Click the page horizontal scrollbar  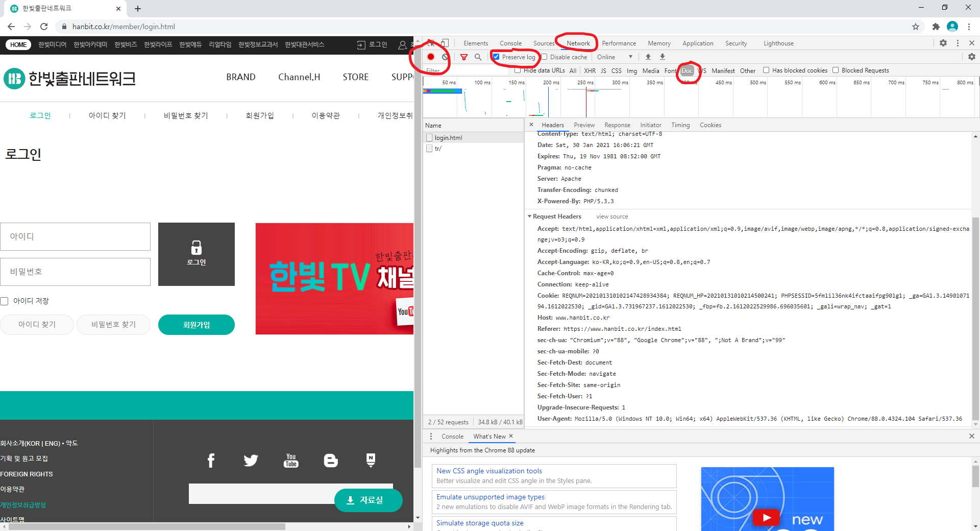click(147, 526)
